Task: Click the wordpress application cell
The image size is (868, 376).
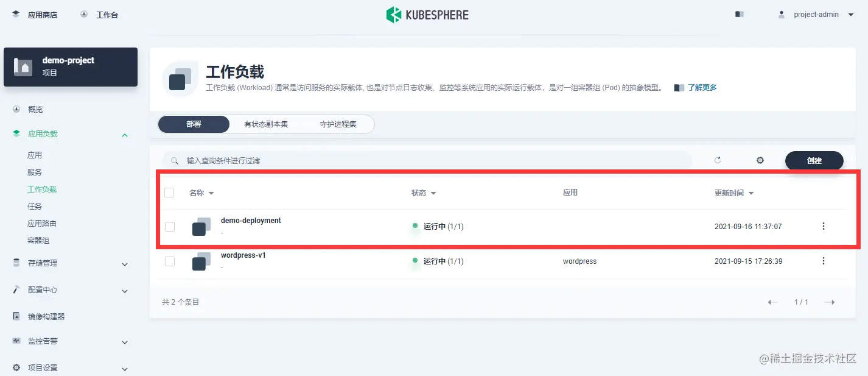Action: pos(579,261)
